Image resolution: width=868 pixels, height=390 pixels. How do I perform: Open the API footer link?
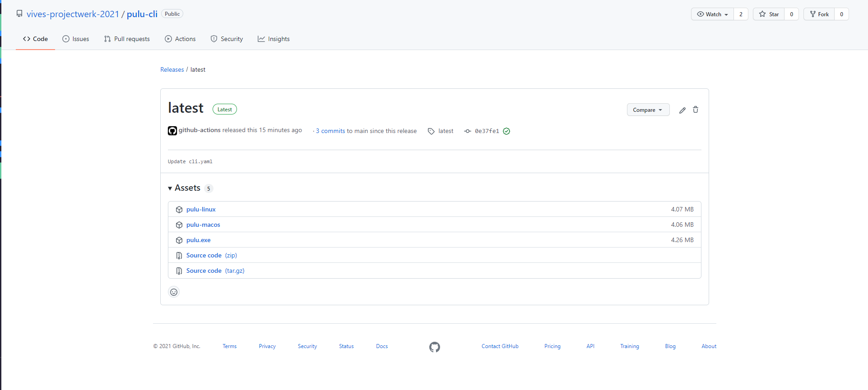coord(590,346)
